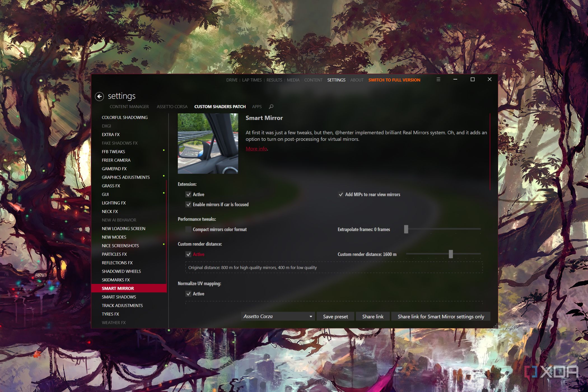The image size is (588, 392).
Task: Click SWITCH TO FULL VERSION
Action: (394, 80)
